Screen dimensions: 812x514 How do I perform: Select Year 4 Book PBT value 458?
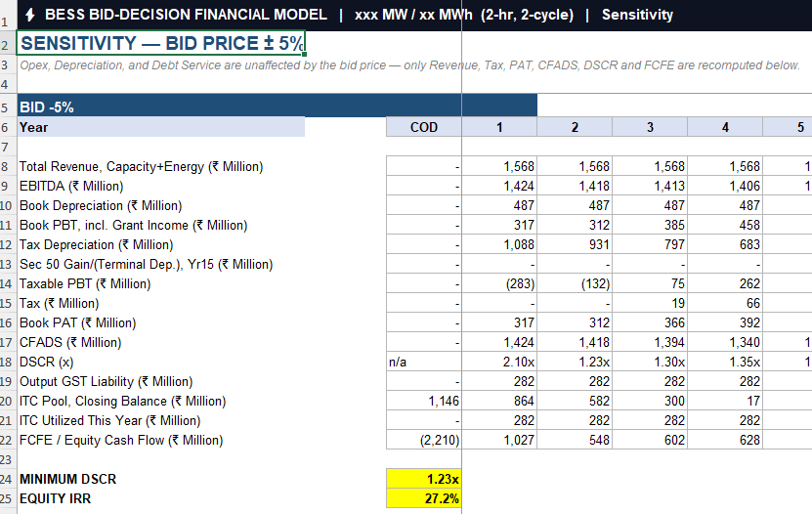[x=725, y=226]
